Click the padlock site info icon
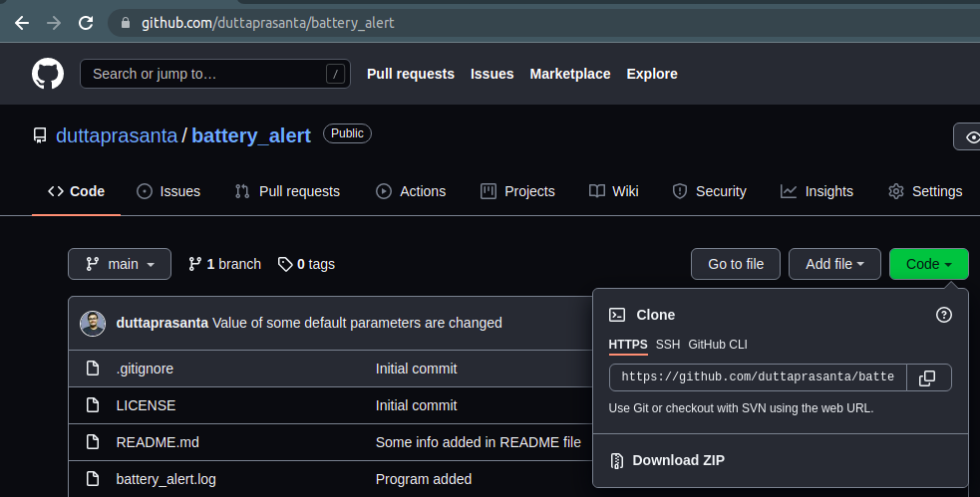 (x=126, y=23)
